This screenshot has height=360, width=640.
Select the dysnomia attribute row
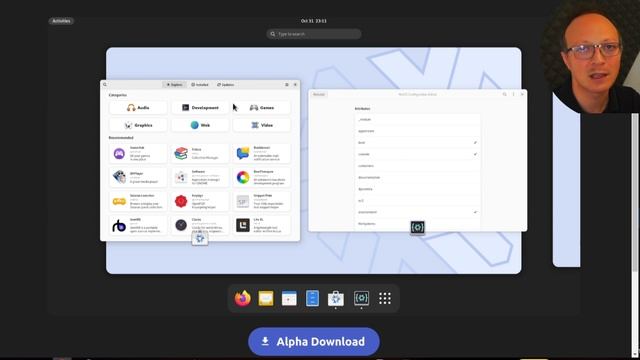(x=417, y=189)
